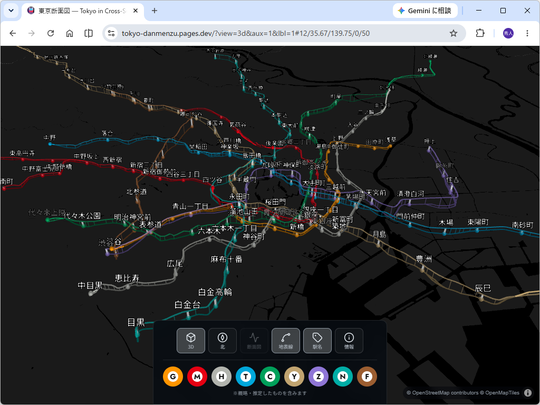Click the 永田町 station label

click(x=239, y=196)
